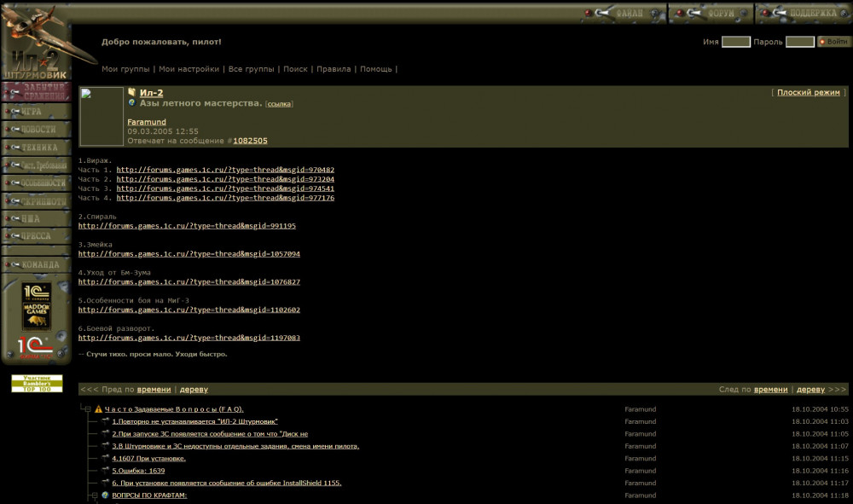Collapse the FAQ thread tree node

click(x=88, y=409)
